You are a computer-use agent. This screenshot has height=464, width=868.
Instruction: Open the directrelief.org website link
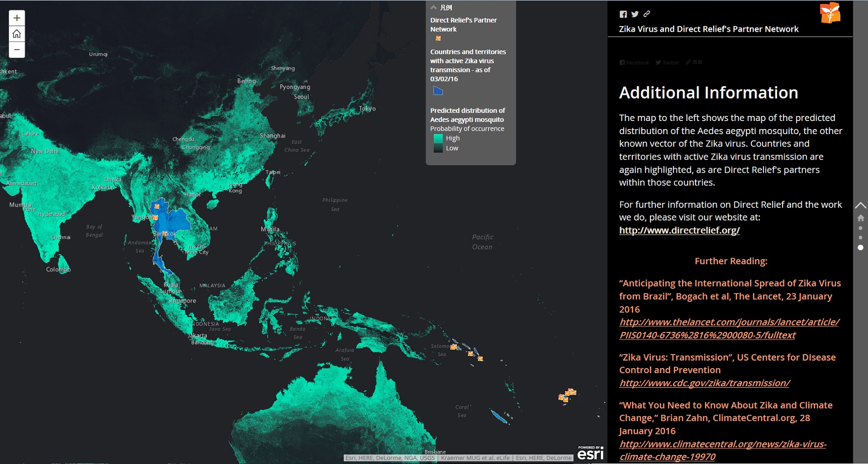click(679, 230)
